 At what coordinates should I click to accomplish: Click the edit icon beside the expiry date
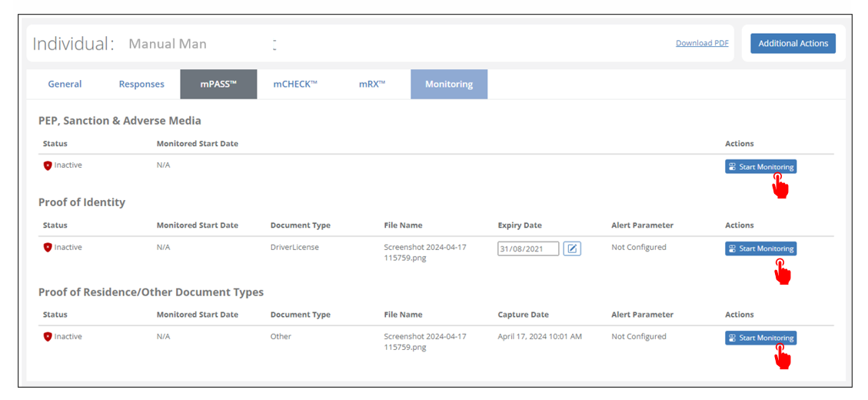(572, 248)
